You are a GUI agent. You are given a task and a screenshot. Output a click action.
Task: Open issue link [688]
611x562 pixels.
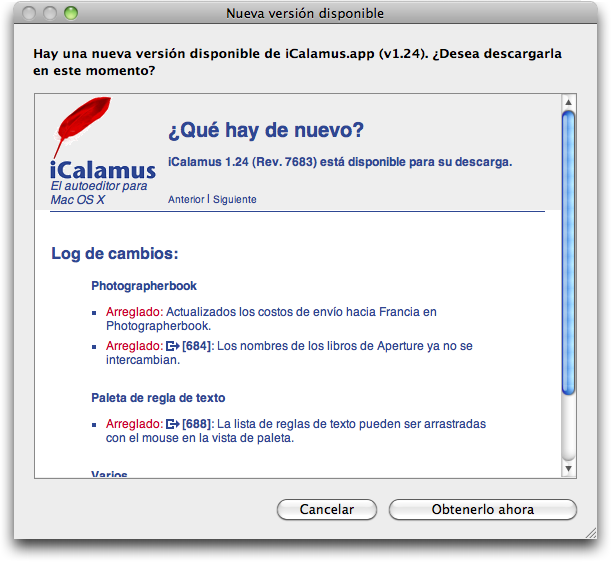196,424
